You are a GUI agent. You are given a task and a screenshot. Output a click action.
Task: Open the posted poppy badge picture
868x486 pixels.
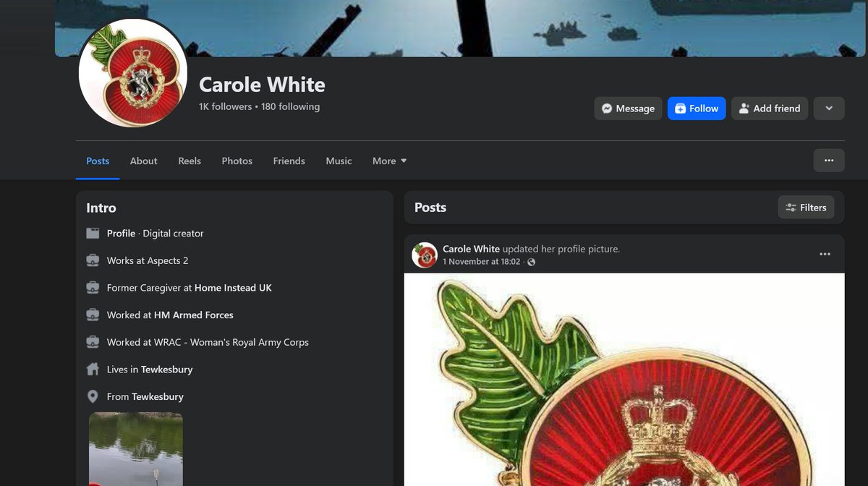click(624, 380)
